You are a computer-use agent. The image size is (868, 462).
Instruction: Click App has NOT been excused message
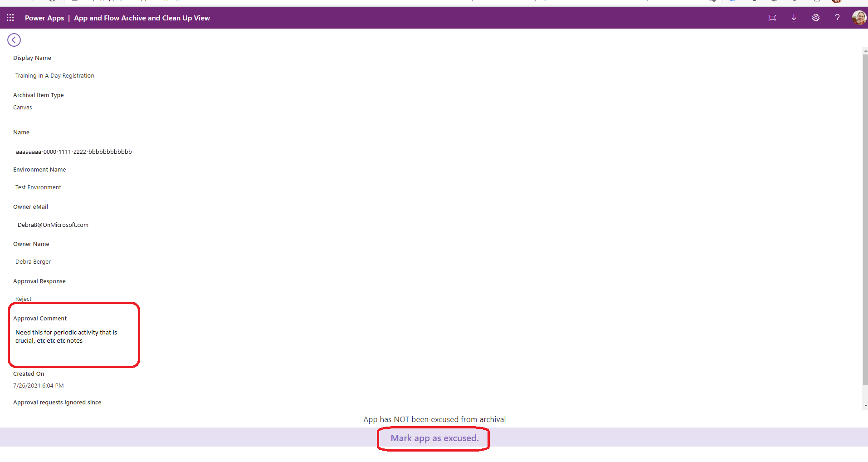pyautogui.click(x=434, y=419)
